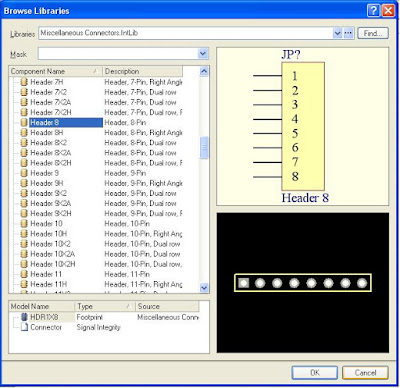The height and width of the screenshot is (388, 400).
Task: Click the Header 11H component icon
Action: (24, 284)
